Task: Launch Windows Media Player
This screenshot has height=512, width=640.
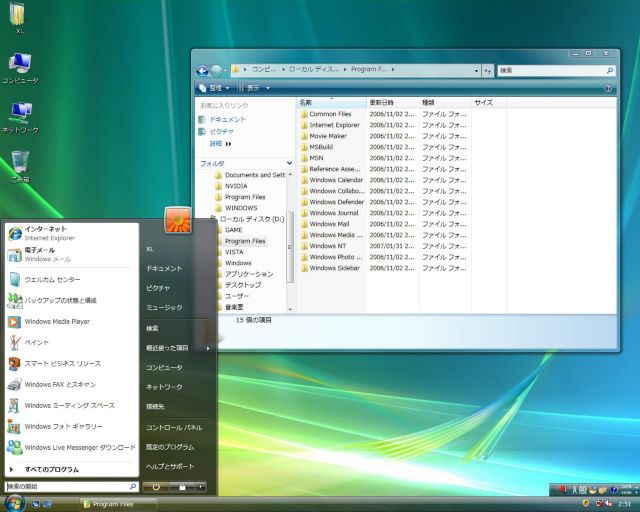Action: click(x=71, y=322)
